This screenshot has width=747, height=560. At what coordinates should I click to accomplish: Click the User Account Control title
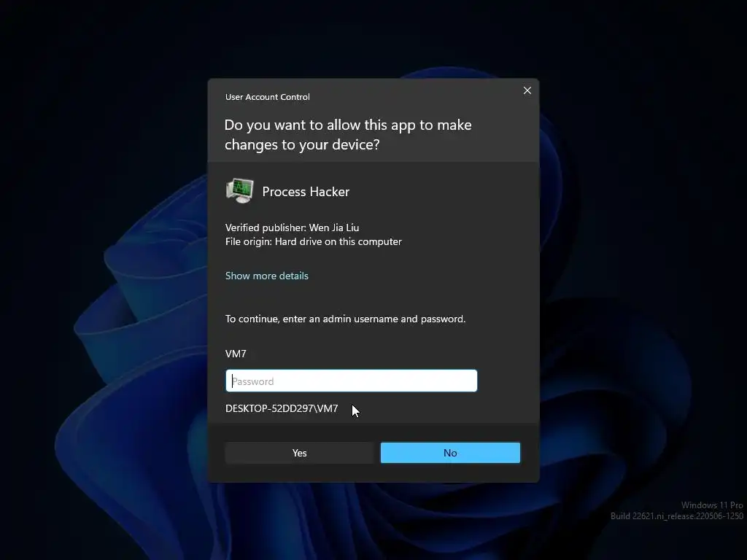pos(267,97)
